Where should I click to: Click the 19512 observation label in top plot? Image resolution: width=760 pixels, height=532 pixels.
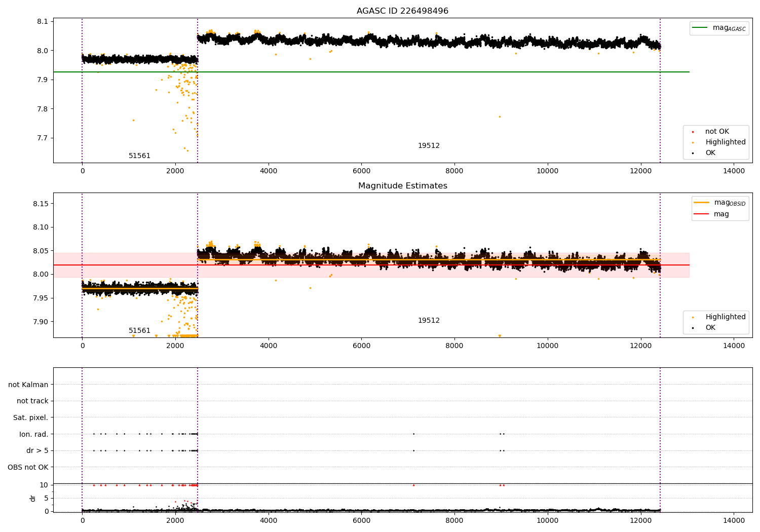(429, 145)
